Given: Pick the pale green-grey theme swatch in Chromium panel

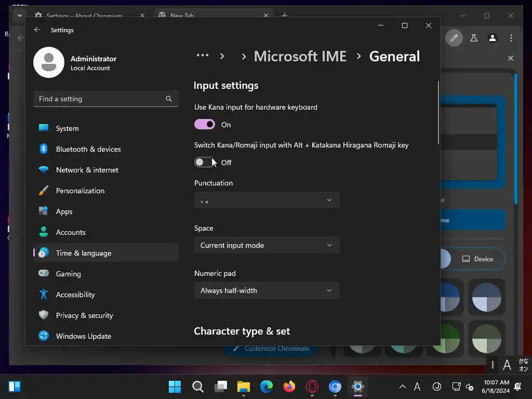Looking at the screenshot, I should pyautogui.click(x=486, y=339).
